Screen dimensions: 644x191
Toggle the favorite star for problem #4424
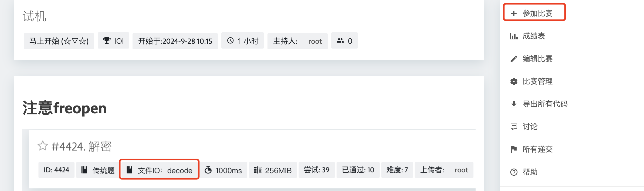(43, 146)
